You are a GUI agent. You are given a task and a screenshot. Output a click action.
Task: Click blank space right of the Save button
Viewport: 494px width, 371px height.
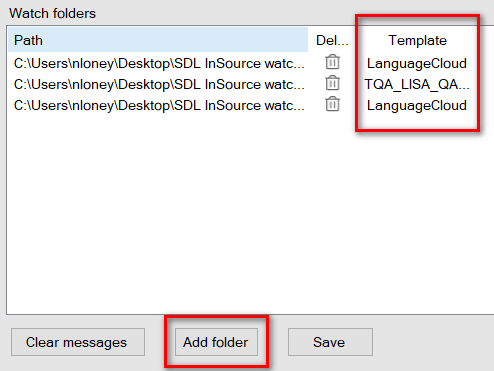tap(433, 342)
